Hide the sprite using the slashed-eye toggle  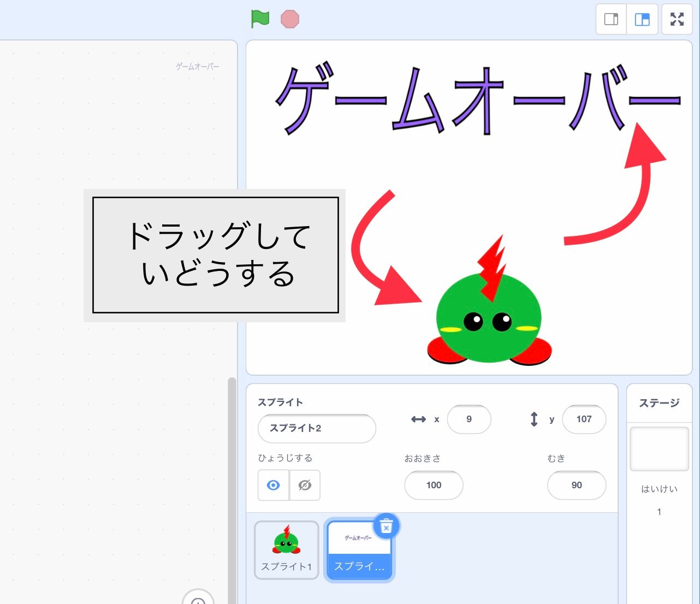click(304, 485)
